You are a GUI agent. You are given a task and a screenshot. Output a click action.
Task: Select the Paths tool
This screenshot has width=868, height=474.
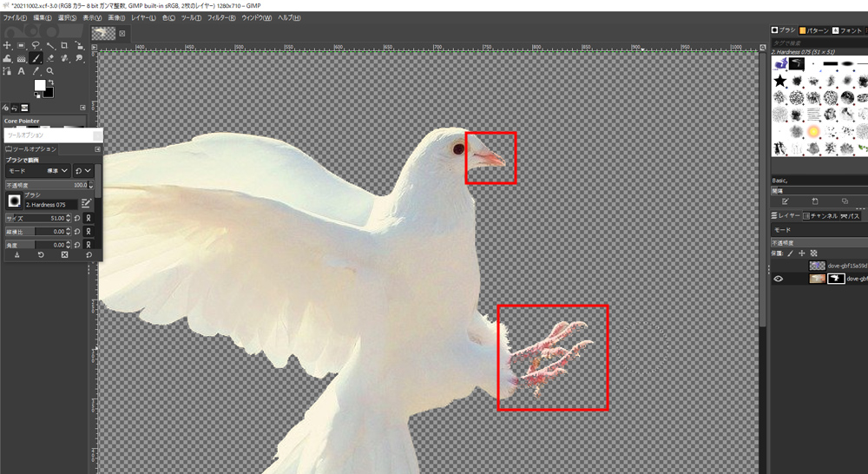pos(7,71)
